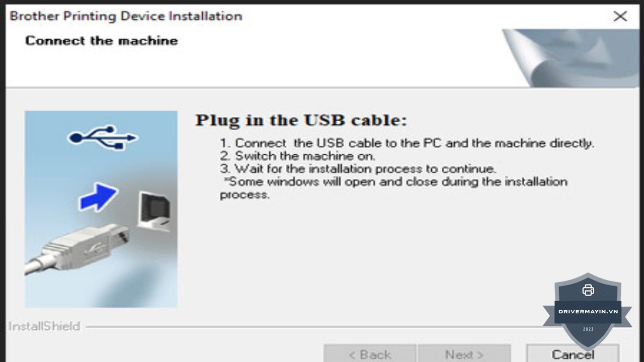Image resolution: width=644 pixels, height=362 pixels.
Task: Close the Brother installation window
Action: [x=620, y=16]
